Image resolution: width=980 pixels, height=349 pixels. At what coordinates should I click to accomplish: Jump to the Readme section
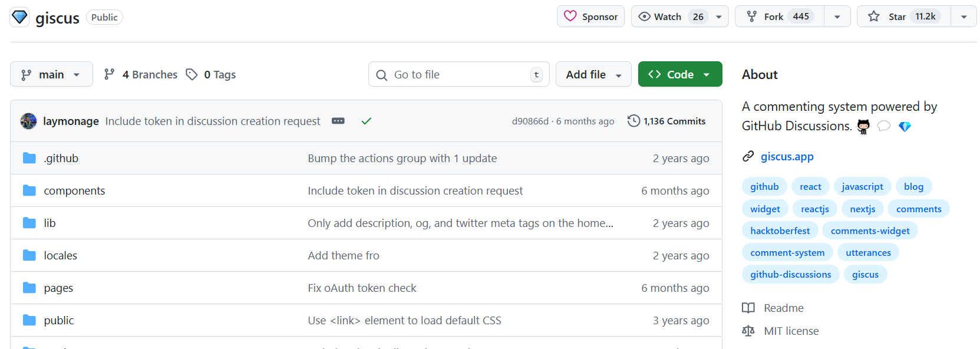point(783,308)
